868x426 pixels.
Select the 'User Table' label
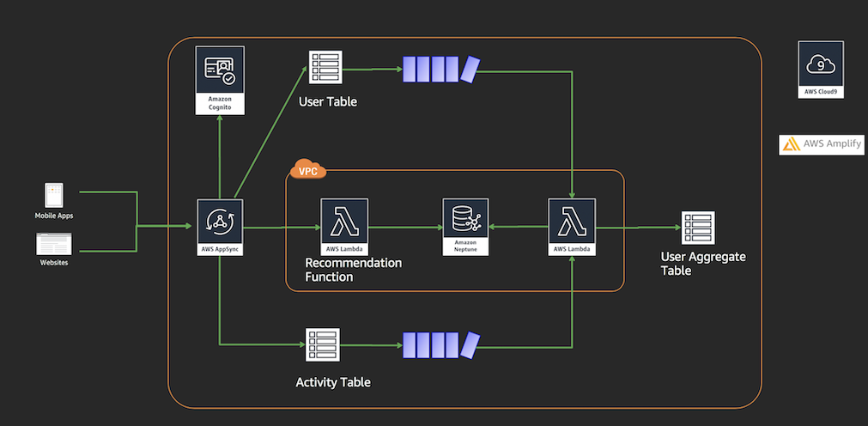(328, 102)
